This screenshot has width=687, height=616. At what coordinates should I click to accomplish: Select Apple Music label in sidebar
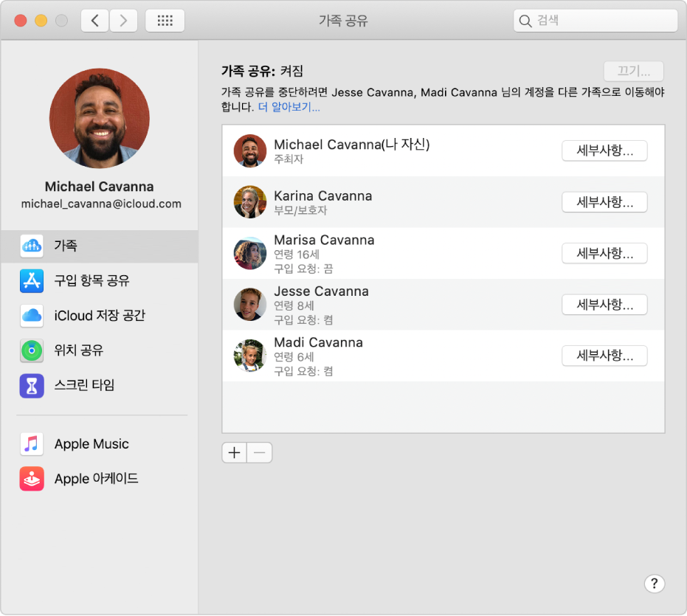pos(92,444)
